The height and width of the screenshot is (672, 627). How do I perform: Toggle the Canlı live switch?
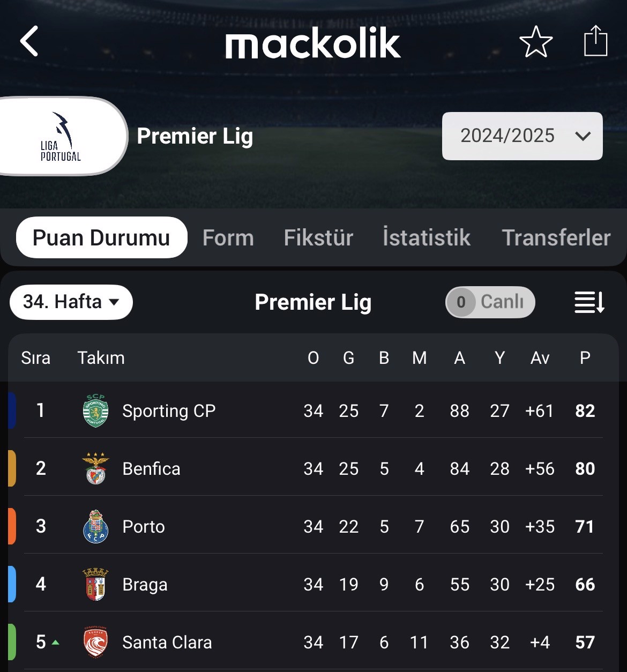point(490,302)
